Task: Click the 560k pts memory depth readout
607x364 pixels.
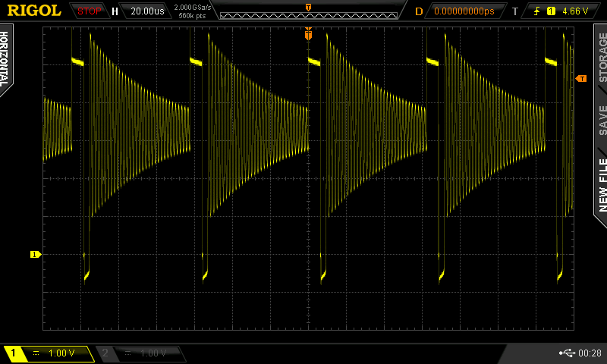Action: tap(193, 16)
